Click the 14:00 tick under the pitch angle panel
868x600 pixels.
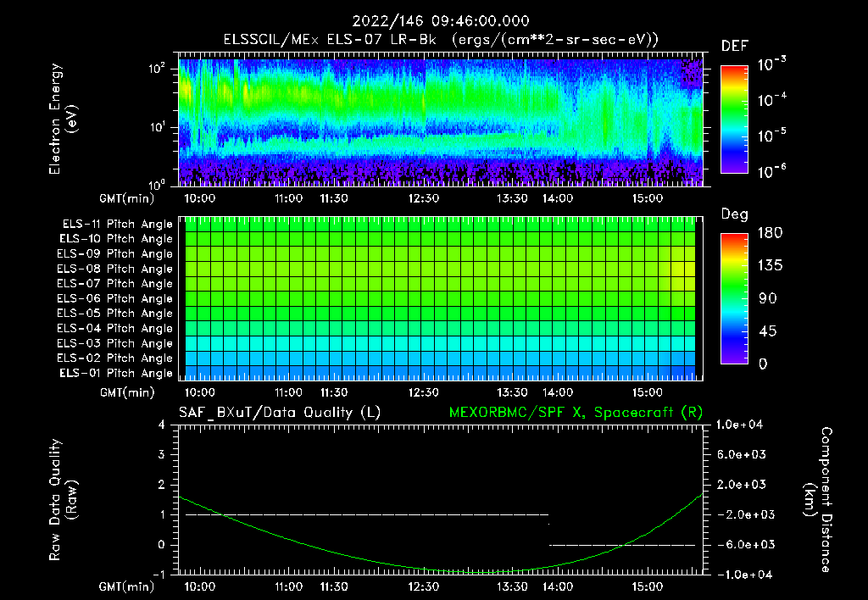point(557,393)
